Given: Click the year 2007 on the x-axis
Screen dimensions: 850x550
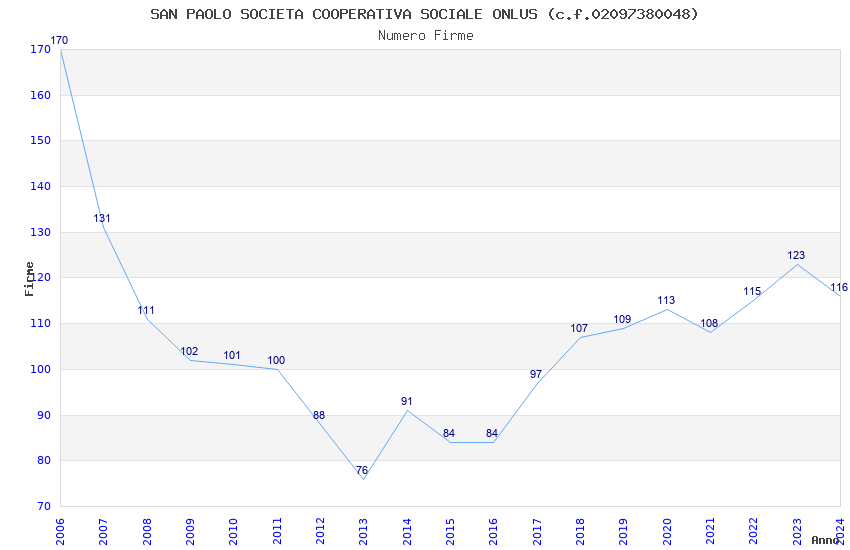Looking at the screenshot, I should pyautogui.click(x=103, y=531).
